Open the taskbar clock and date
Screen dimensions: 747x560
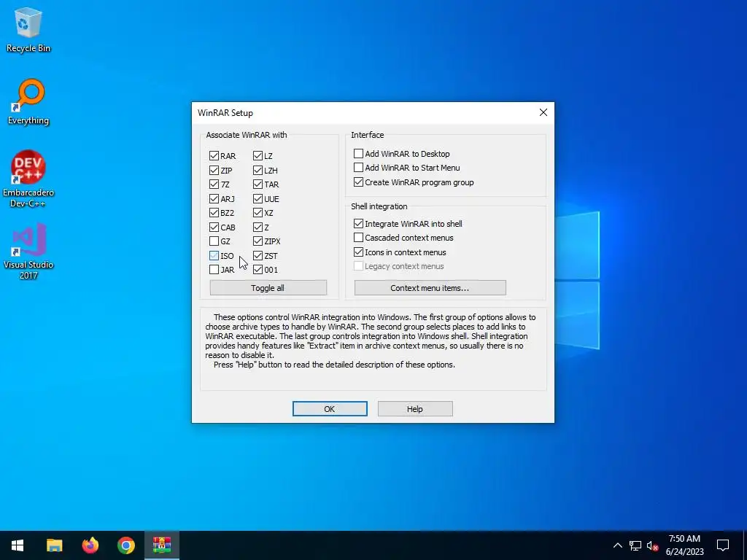[x=684, y=545]
